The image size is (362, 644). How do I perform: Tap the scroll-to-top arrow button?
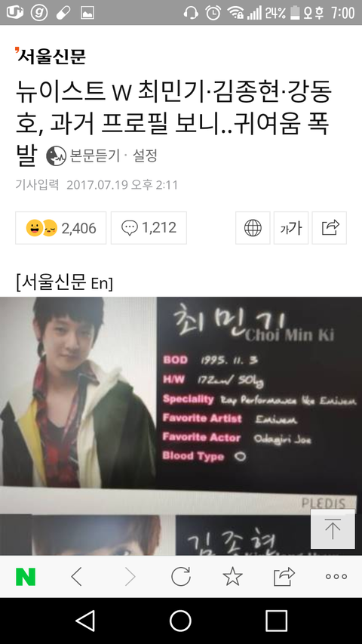(x=333, y=529)
